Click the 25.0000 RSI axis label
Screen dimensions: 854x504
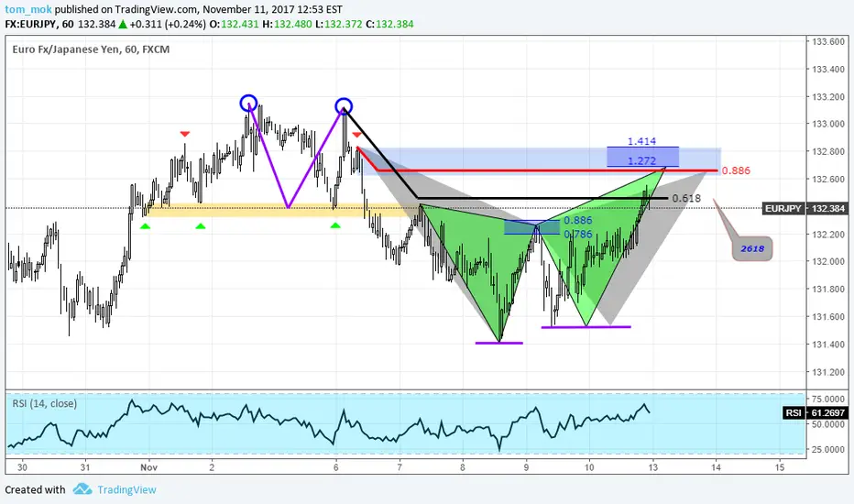pyautogui.click(x=828, y=450)
